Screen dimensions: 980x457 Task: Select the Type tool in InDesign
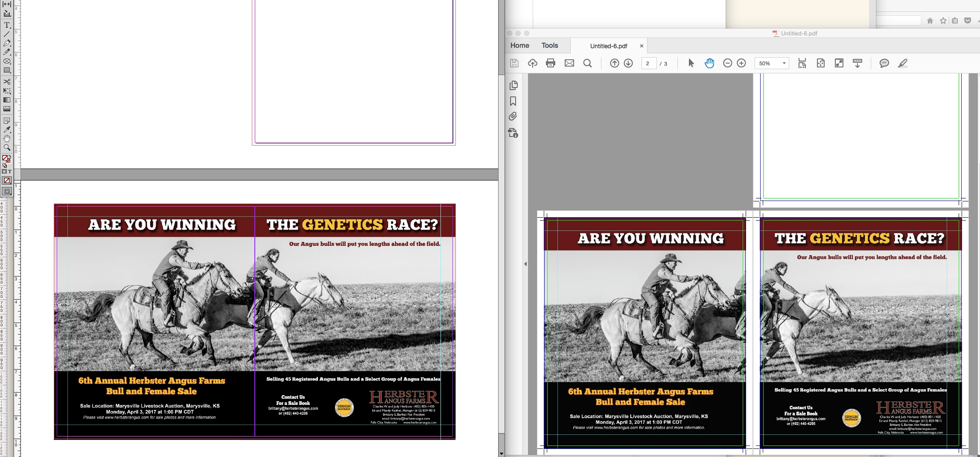(x=7, y=25)
